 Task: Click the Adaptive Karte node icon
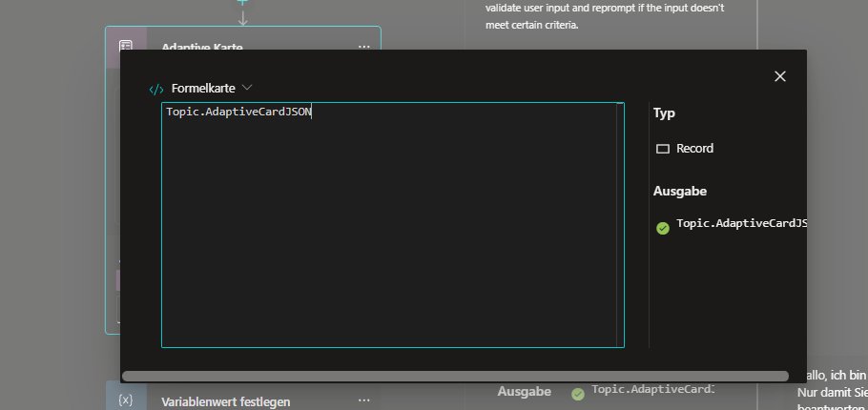pyautogui.click(x=126, y=46)
